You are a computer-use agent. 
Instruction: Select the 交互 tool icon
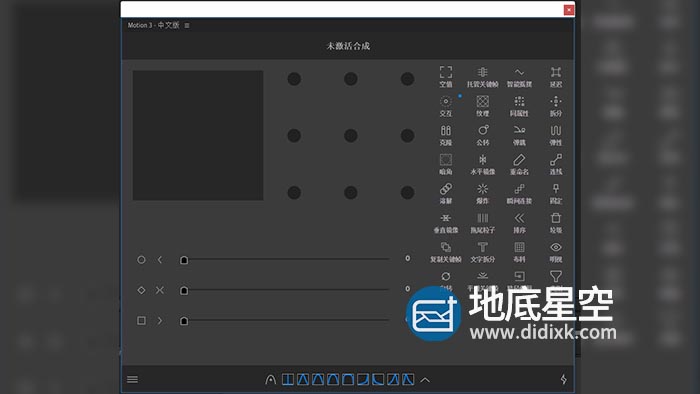pos(446,106)
